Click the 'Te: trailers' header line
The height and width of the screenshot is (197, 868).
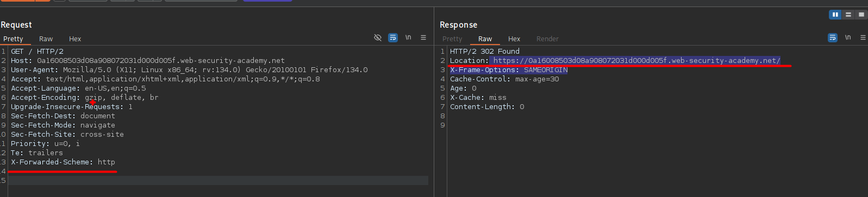37,153
